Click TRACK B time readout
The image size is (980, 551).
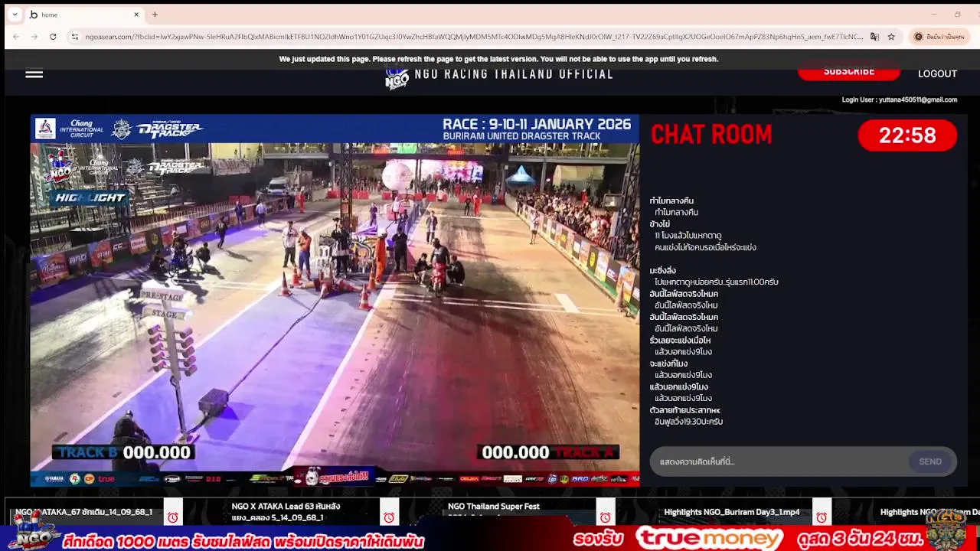tap(124, 452)
